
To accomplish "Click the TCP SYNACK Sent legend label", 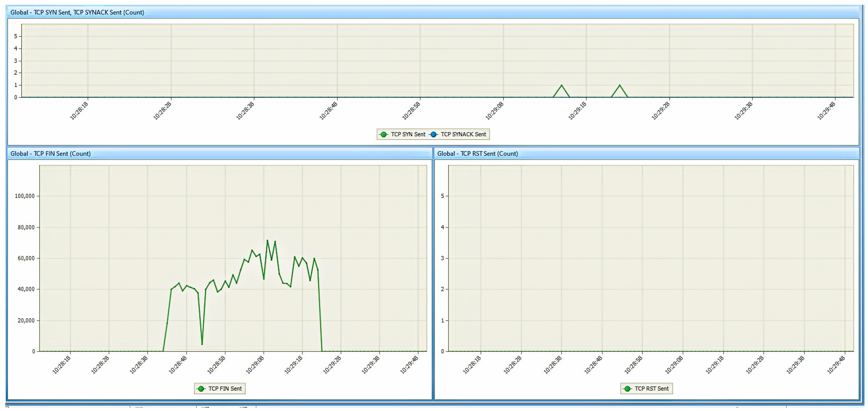I will [463, 134].
